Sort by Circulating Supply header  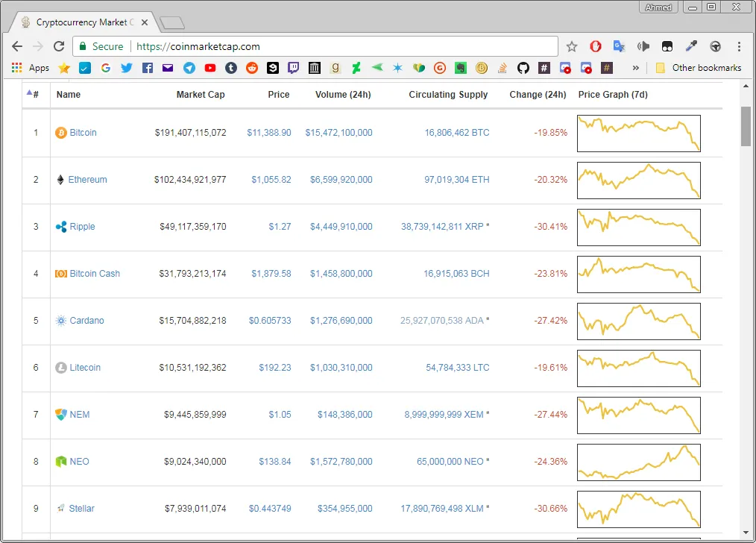point(448,95)
